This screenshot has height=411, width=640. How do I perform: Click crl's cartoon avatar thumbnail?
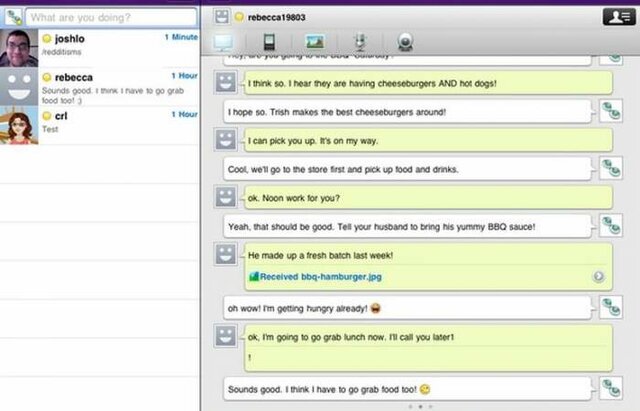click(x=19, y=125)
